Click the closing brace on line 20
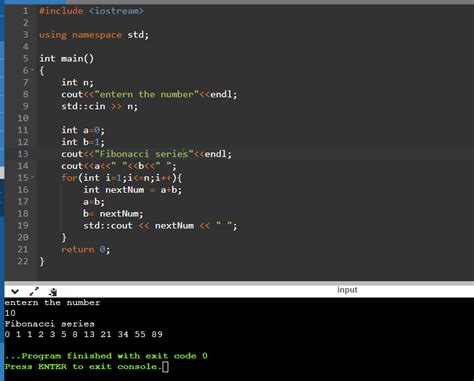 coord(64,238)
